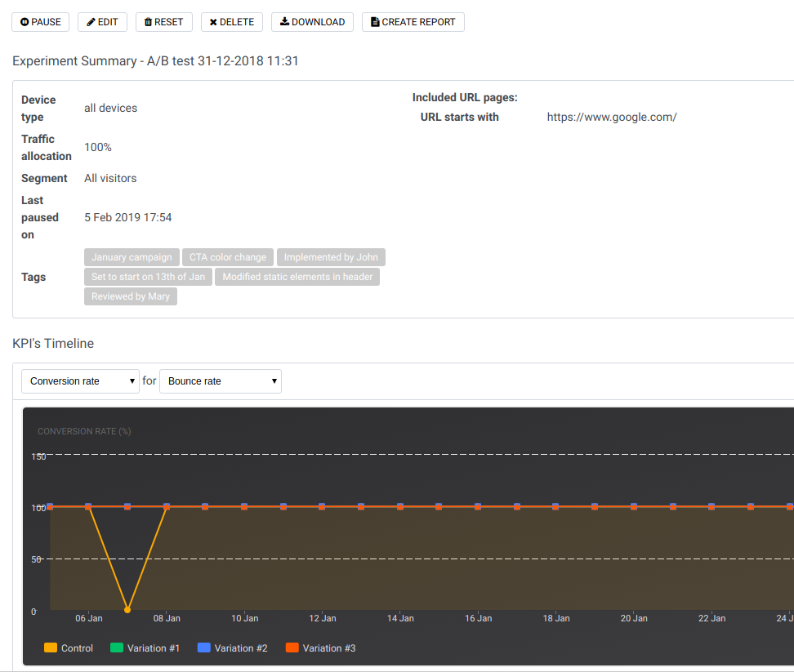Select the Set to start on 13th of Jan tag

(x=149, y=277)
